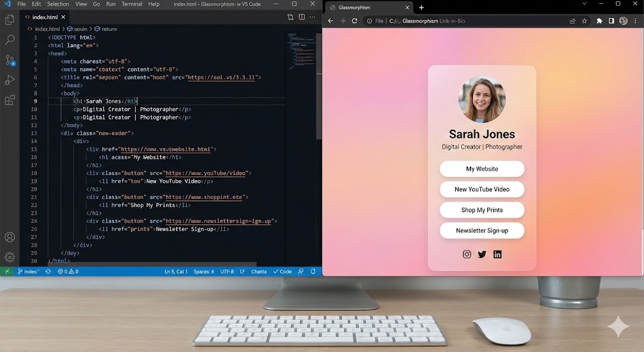Change the LF end-of-line sequence
The height and width of the screenshot is (352, 644).
click(x=242, y=271)
